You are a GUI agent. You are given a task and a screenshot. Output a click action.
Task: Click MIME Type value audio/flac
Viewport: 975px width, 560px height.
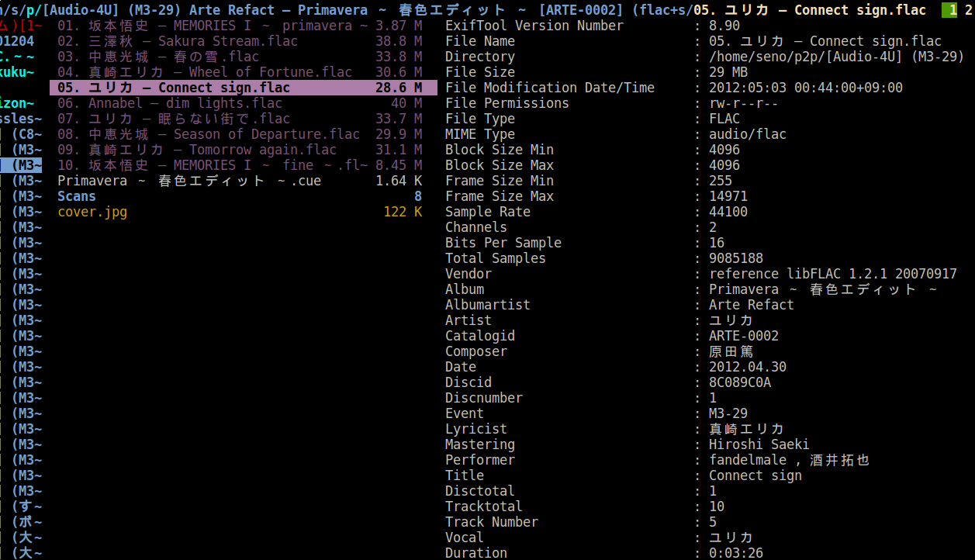click(x=748, y=134)
